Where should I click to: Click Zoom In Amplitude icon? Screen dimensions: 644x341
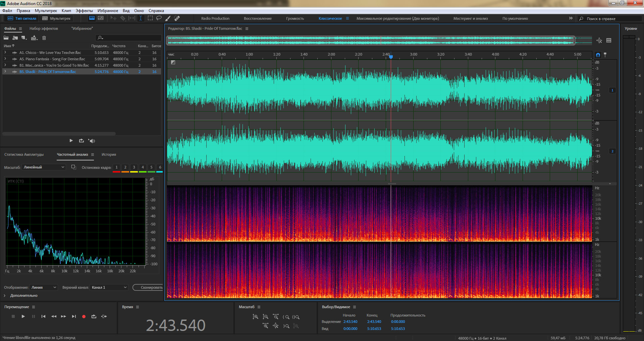tap(255, 317)
